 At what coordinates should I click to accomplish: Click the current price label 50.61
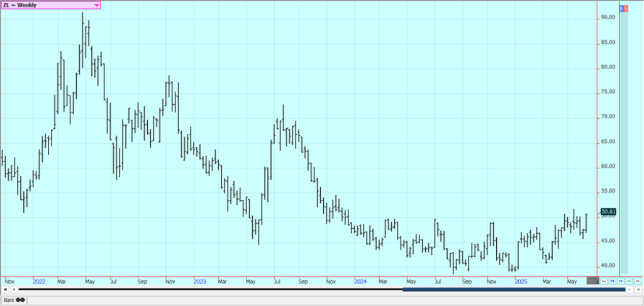coord(608,212)
